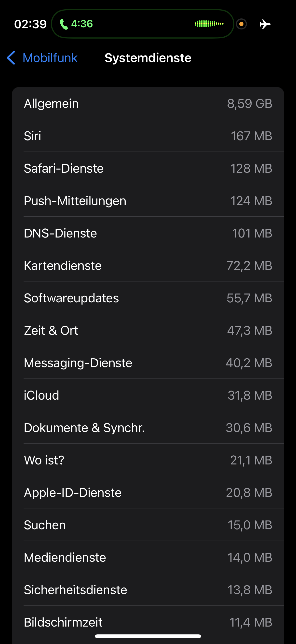This screenshot has width=296, height=644.
Task: Select the DNS-Dienste row
Action: [x=148, y=233]
